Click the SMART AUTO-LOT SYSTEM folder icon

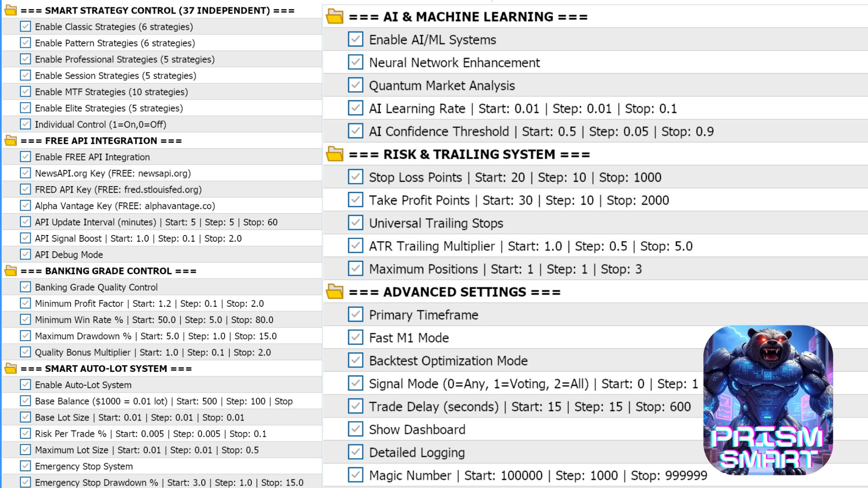point(11,368)
